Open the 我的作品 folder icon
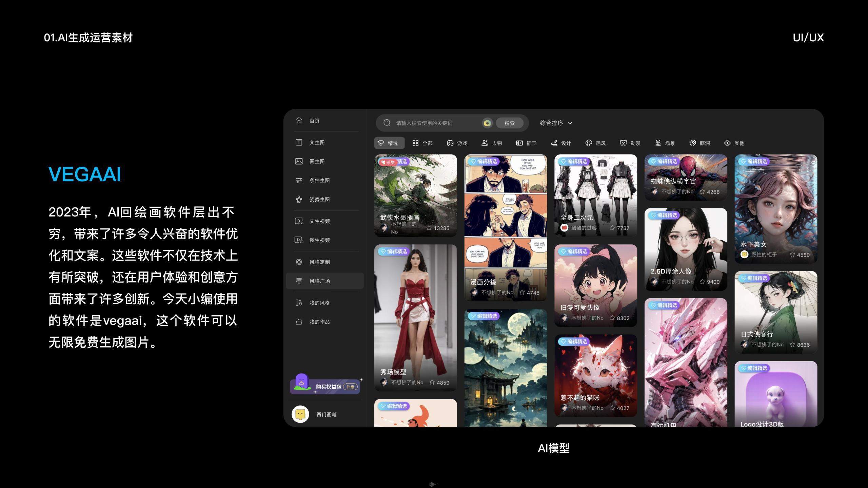868x488 pixels. pos(299,322)
